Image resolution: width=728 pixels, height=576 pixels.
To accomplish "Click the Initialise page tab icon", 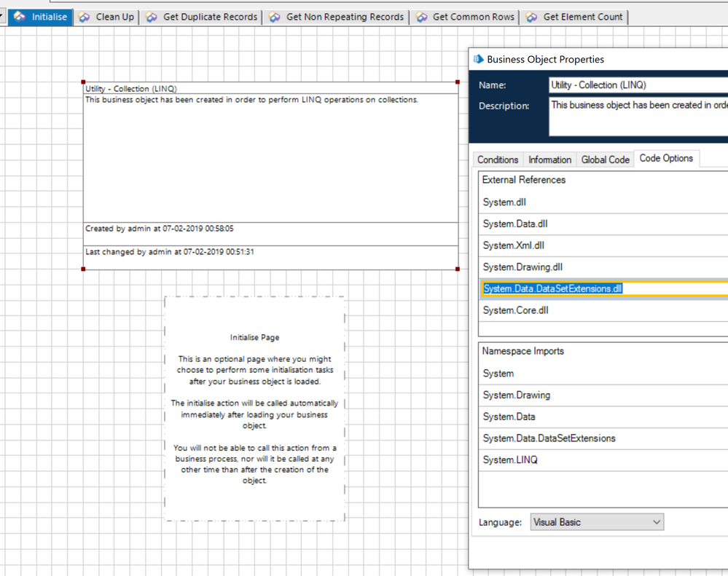I will [20, 17].
